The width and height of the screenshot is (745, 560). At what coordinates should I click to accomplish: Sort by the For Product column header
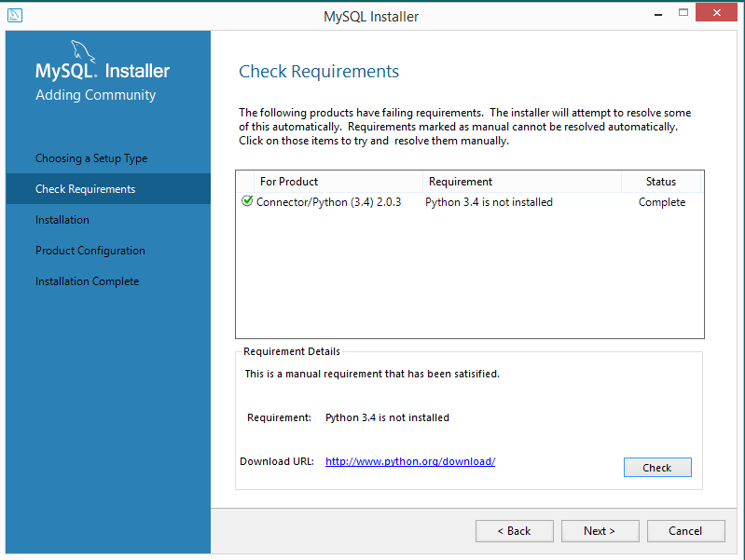338,182
